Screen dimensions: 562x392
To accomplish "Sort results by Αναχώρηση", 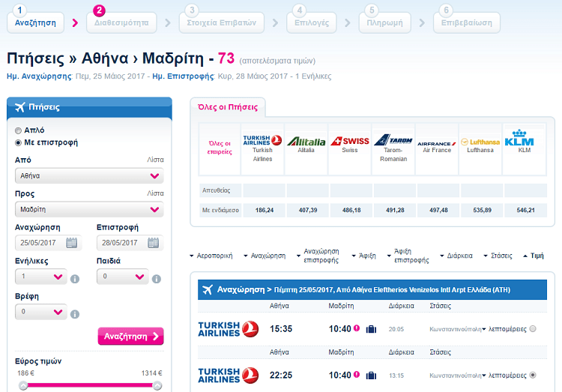I will point(265,256).
